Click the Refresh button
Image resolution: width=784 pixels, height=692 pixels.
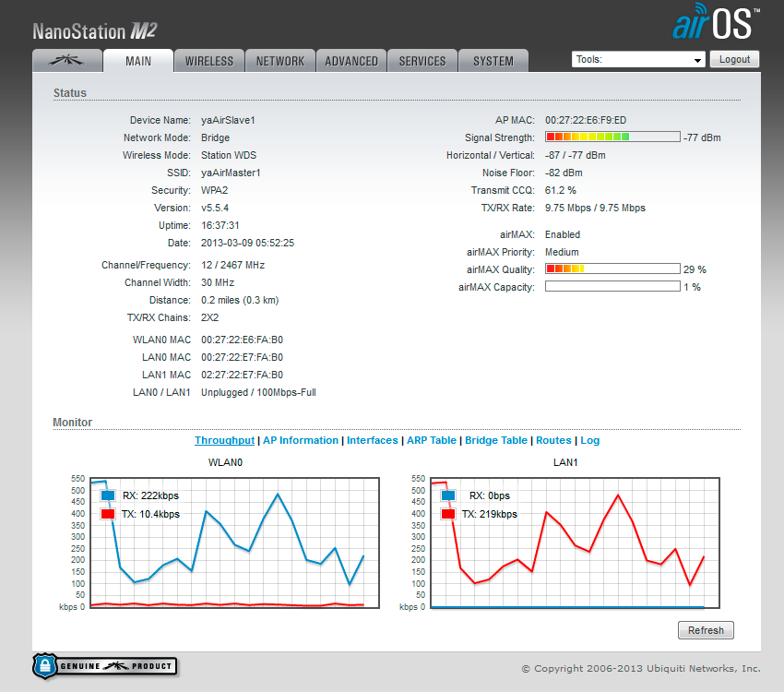pos(706,630)
